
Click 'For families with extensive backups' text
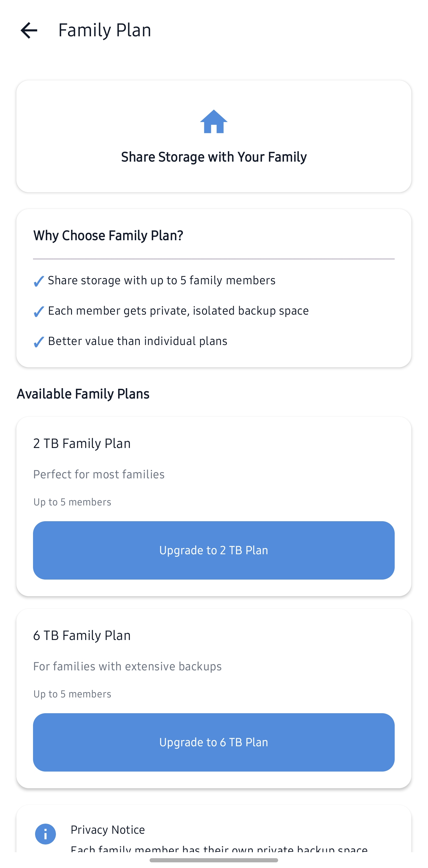tap(127, 666)
